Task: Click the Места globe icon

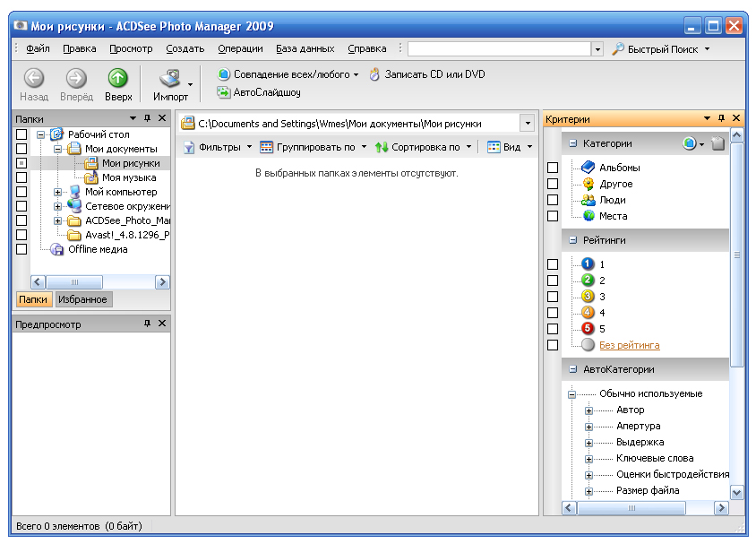Action: coord(588,216)
